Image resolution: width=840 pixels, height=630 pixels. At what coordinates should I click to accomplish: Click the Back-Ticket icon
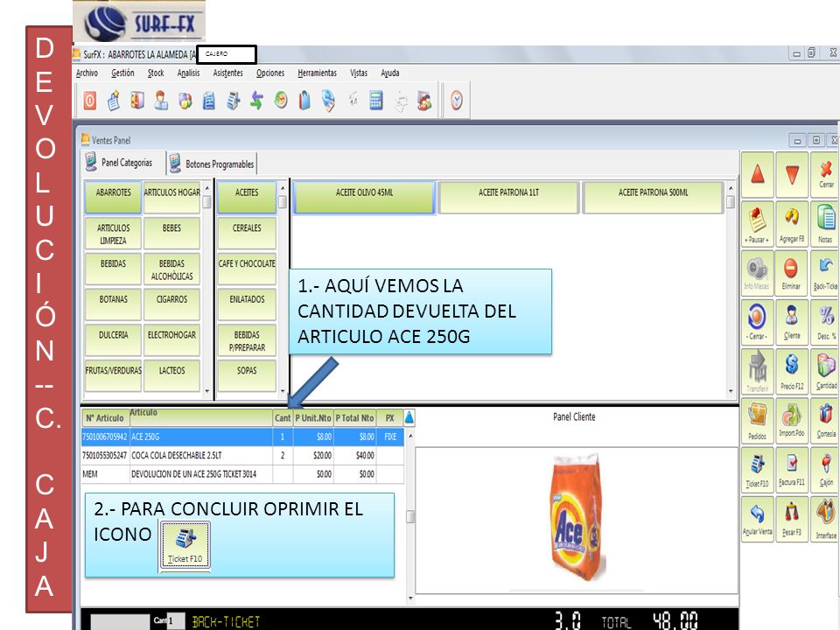[825, 273]
